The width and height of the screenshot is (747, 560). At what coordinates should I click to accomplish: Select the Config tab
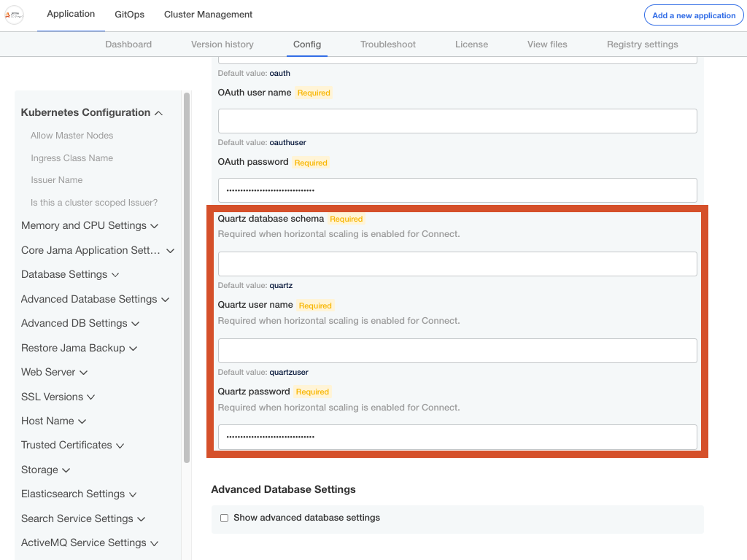click(307, 44)
